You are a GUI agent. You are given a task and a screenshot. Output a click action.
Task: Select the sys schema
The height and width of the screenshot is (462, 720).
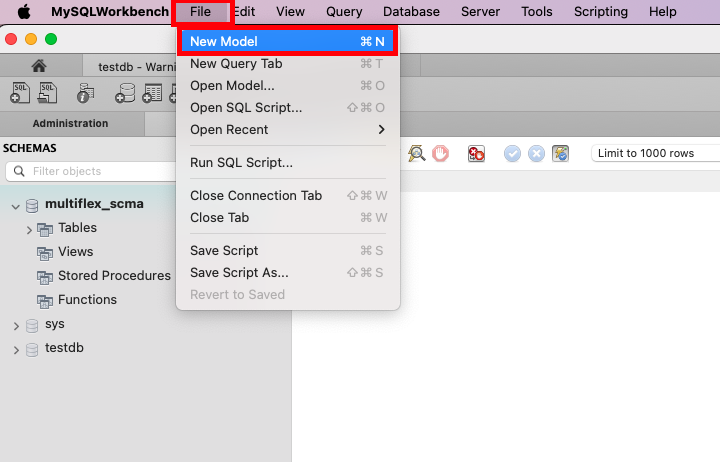coord(55,324)
